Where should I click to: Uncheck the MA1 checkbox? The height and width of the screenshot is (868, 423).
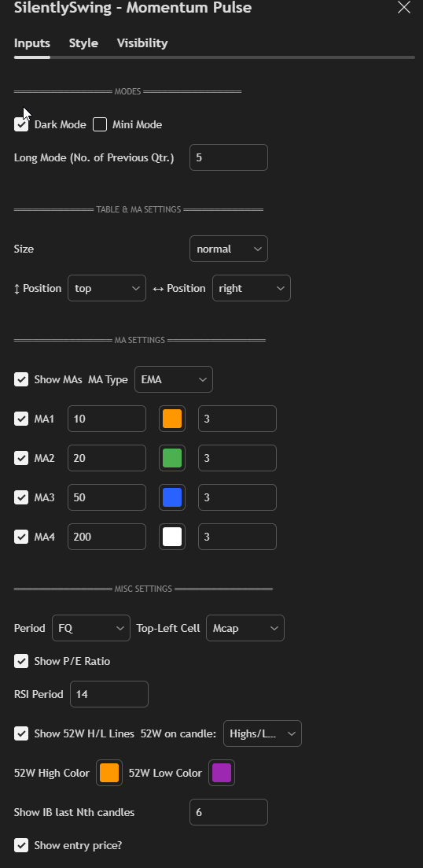21,419
